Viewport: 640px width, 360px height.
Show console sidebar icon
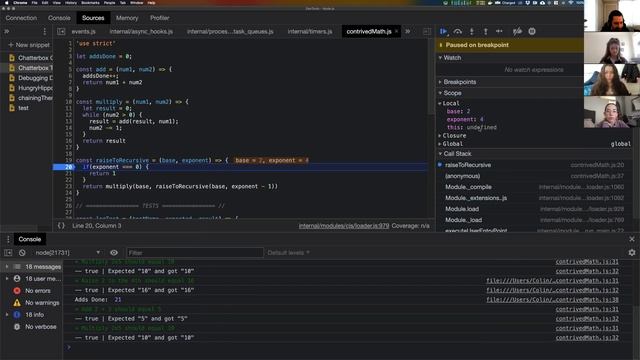(8, 253)
